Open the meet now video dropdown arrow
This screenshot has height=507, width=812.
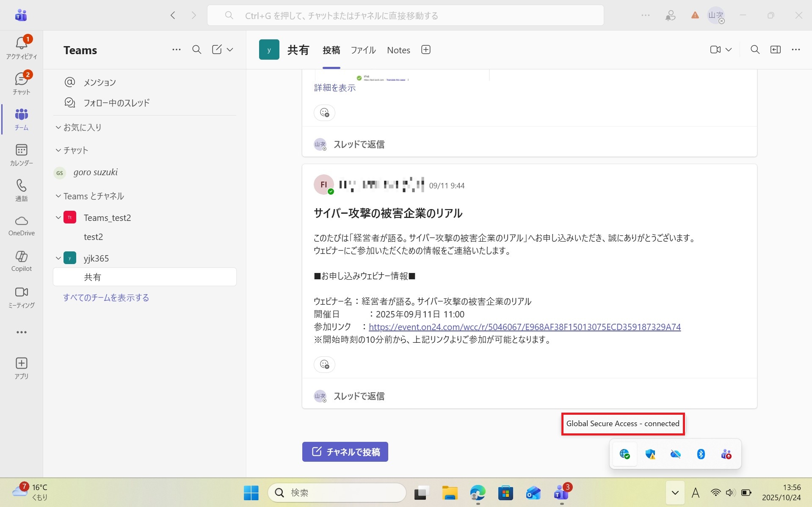click(x=729, y=50)
